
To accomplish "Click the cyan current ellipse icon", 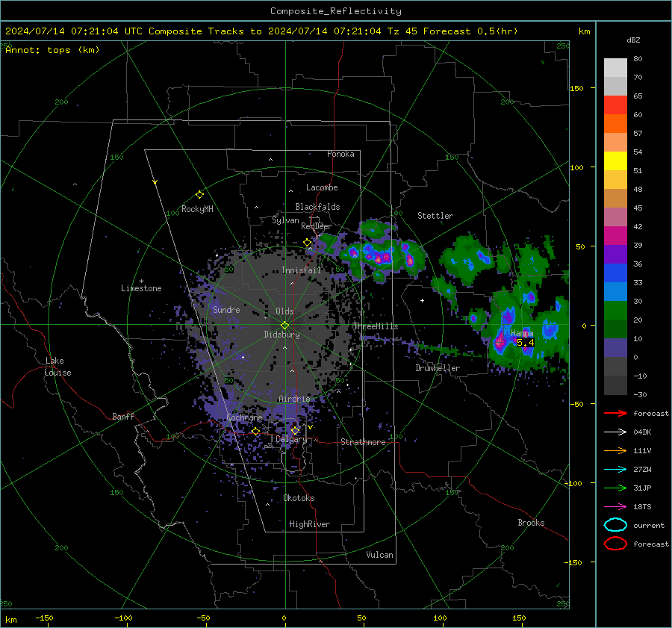I will (x=615, y=525).
